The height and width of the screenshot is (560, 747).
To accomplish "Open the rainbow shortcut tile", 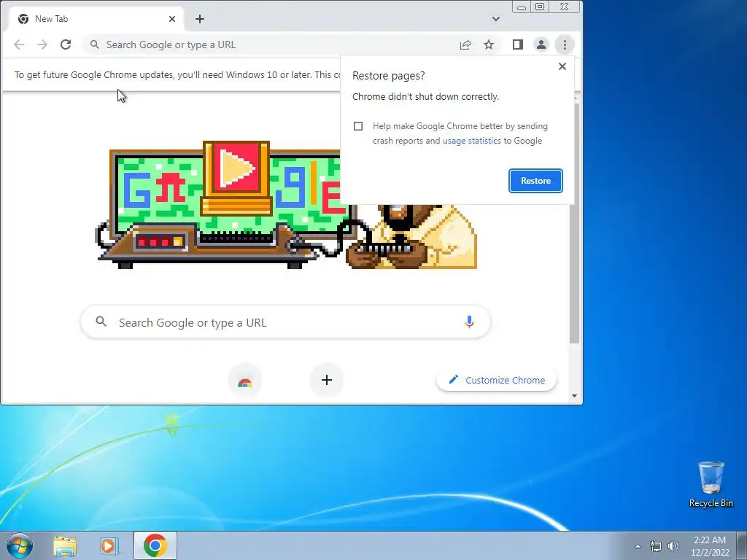I will click(245, 380).
